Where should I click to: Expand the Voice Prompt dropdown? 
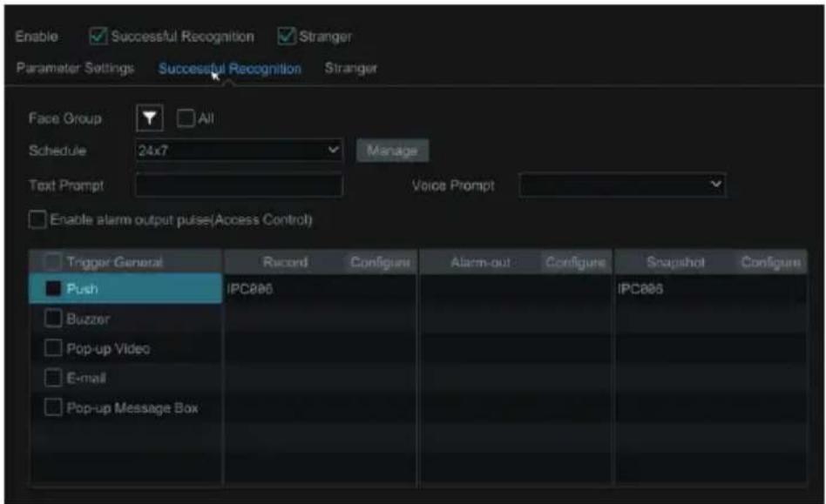(622, 185)
